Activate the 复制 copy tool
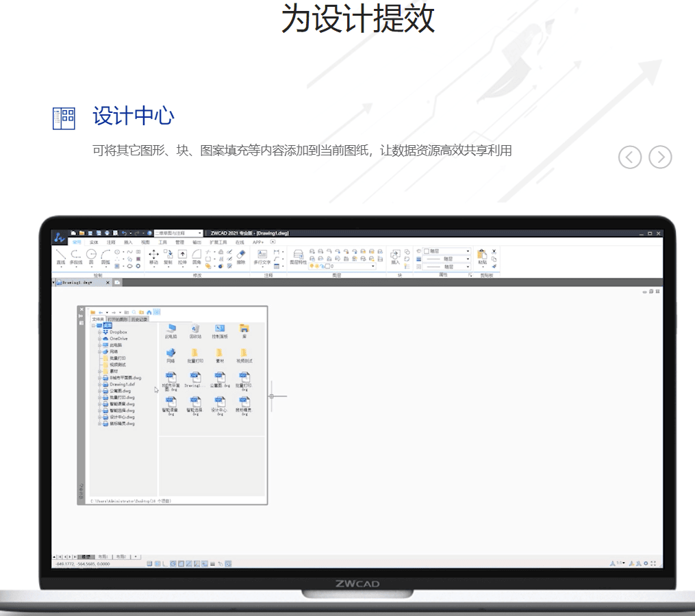 [x=168, y=257]
